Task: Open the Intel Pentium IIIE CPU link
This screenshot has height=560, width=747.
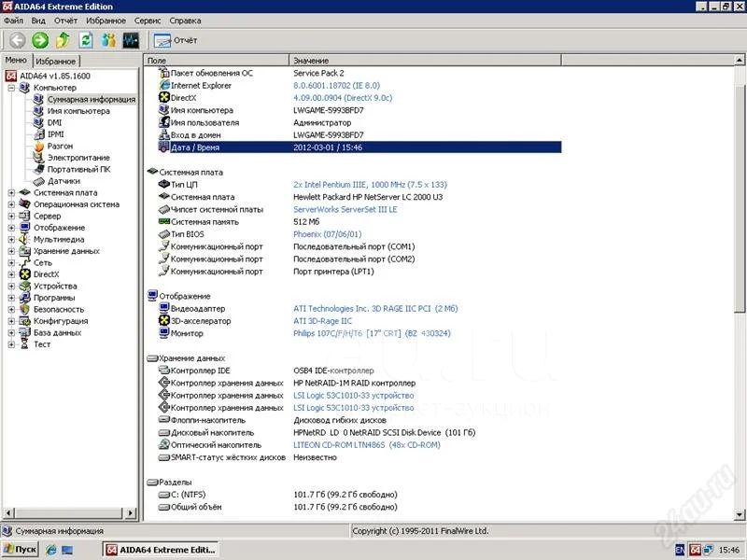Action: coord(370,185)
